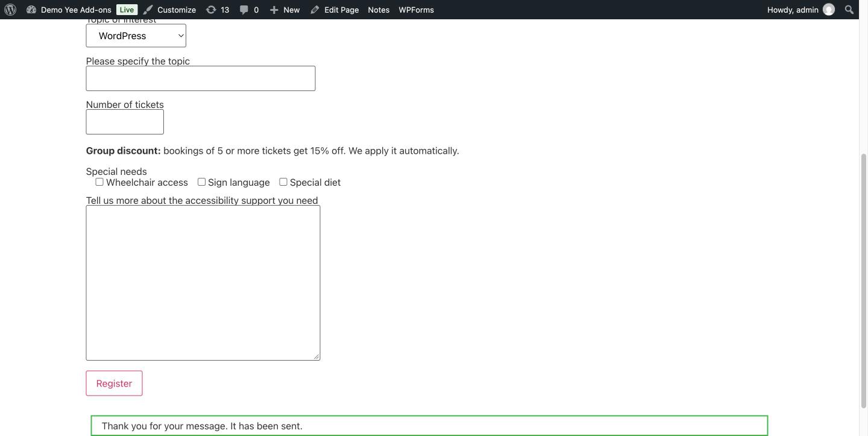Click the site dashboard icon beside Demo Yee Add-ons
Viewport: 868px width, 436px height.
click(31, 10)
